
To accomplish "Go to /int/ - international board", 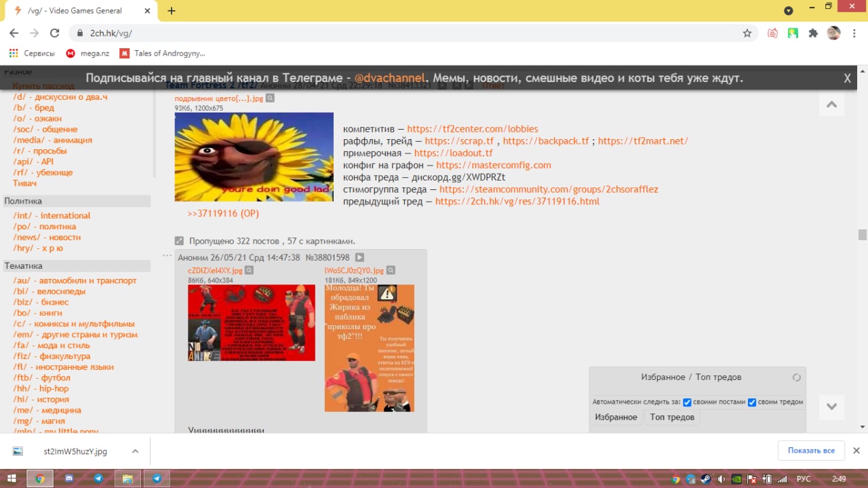I will coord(52,216).
